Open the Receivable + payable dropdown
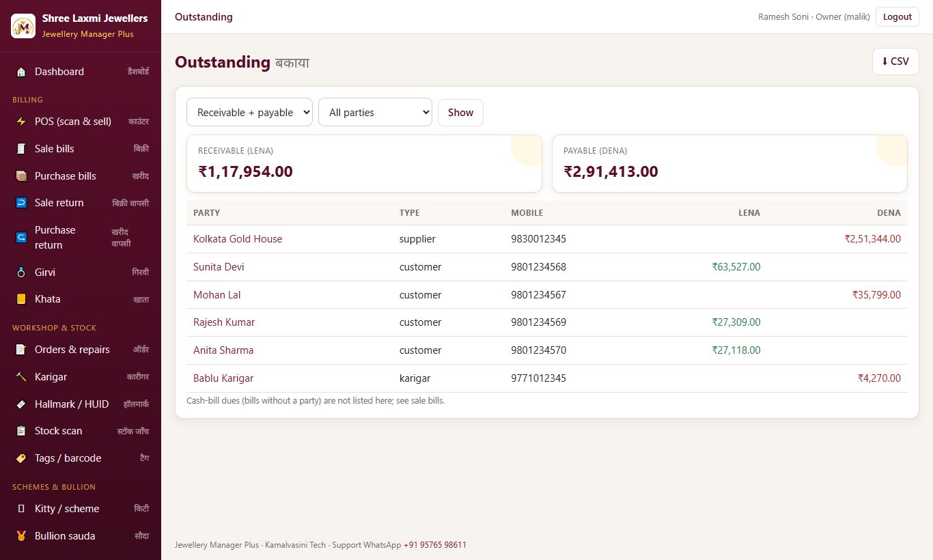 [x=249, y=113]
